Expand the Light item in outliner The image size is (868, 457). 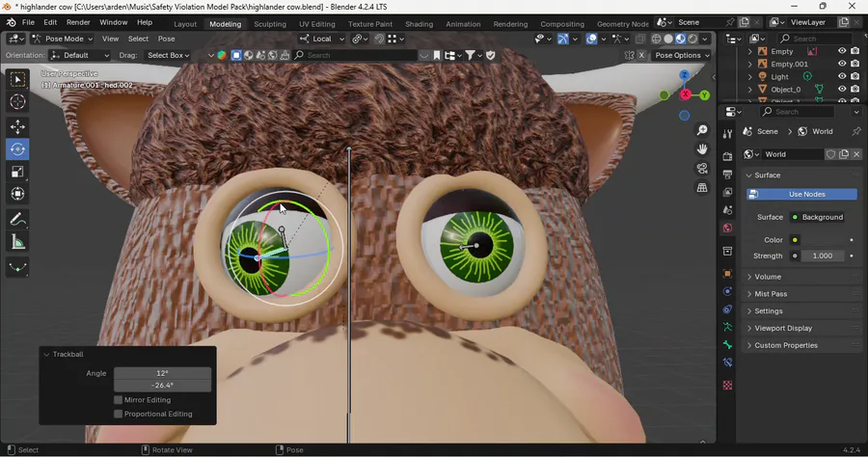[749, 76]
